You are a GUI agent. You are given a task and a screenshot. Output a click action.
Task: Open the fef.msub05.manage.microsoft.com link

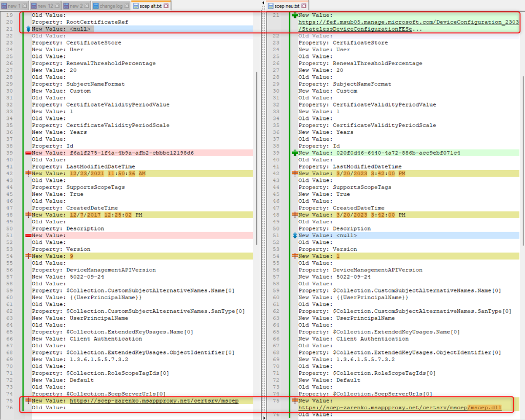click(409, 22)
